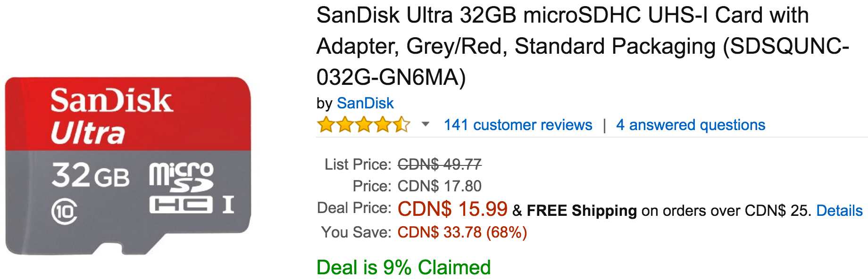Screen dimensions: 868x279
Task: Click the 32GB capacity label on card
Action: [90, 175]
